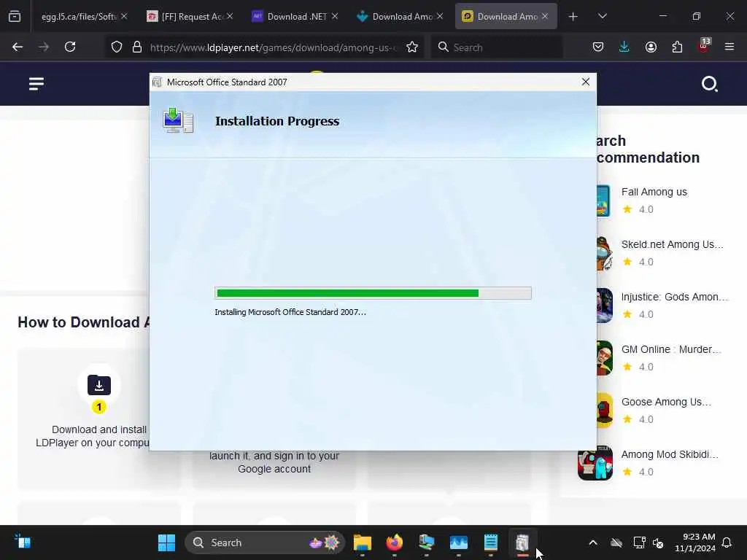Expand the list all tabs chevron
Screen dimensions: 747x560
(x=602, y=16)
